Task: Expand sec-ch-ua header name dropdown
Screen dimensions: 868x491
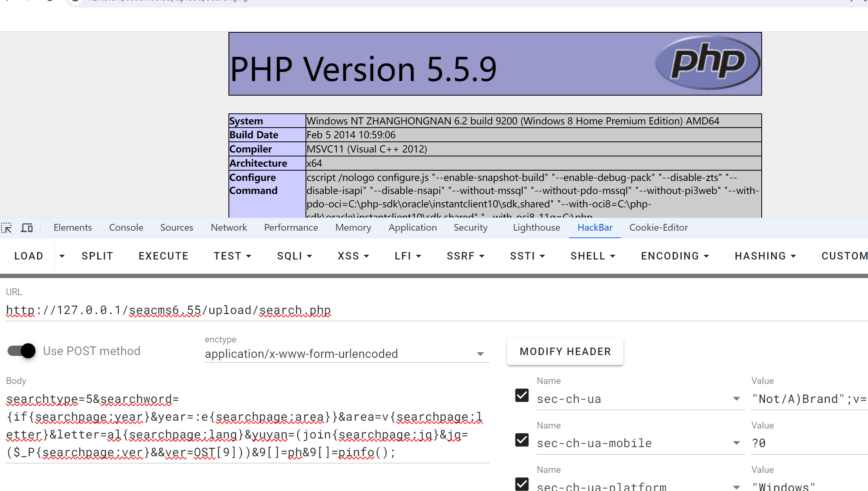Action: (736, 399)
